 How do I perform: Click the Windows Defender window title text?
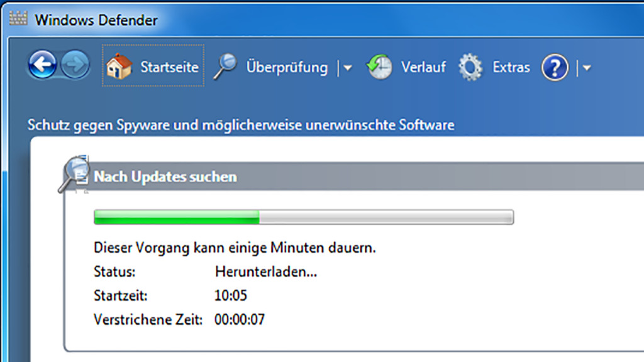(x=96, y=19)
